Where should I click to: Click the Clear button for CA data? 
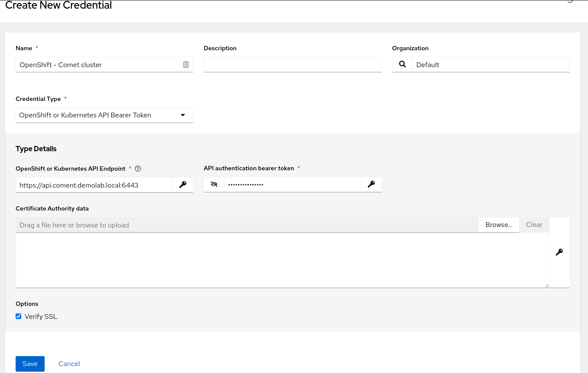click(534, 225)
